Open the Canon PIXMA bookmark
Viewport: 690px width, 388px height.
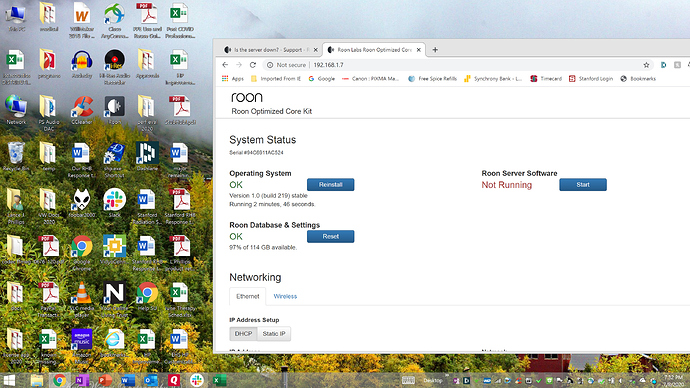click(371, 79)
